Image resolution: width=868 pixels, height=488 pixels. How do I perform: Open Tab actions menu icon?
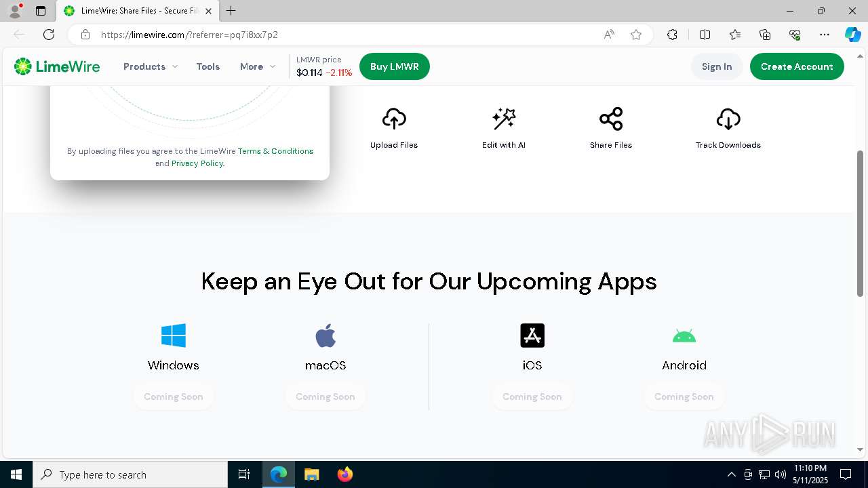pyautogui.click(x=41, y=11)
